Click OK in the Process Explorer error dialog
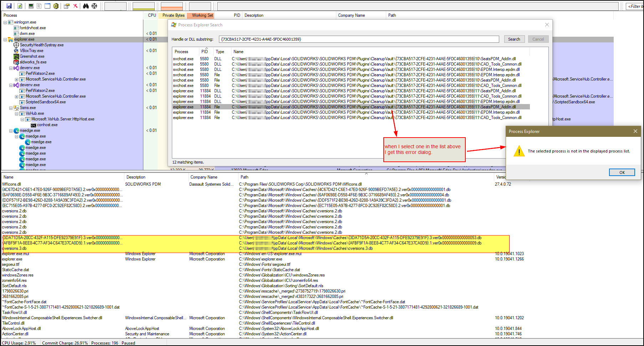Image resolution: width=644 pixels, height=346 pixels. tap(622, 172)
